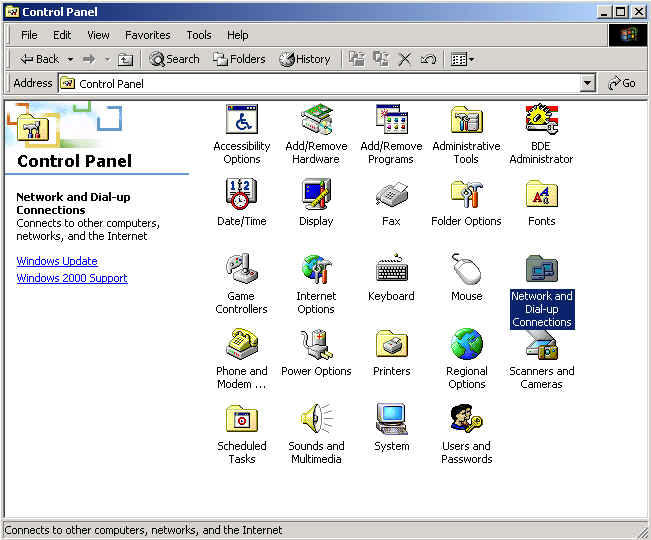The image size is (651, 540).
Task: Expand the Back history dropdown arrow
Action: pos(70,60)
